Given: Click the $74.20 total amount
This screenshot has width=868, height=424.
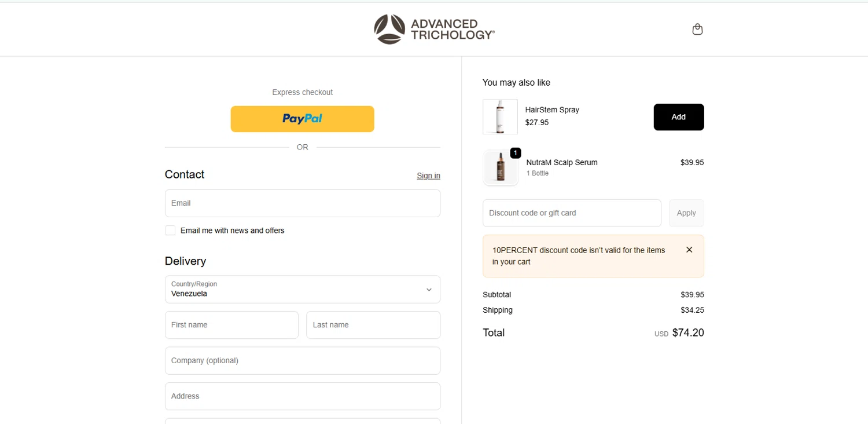Looking at the screenshot, I should (x=688, y=332).
